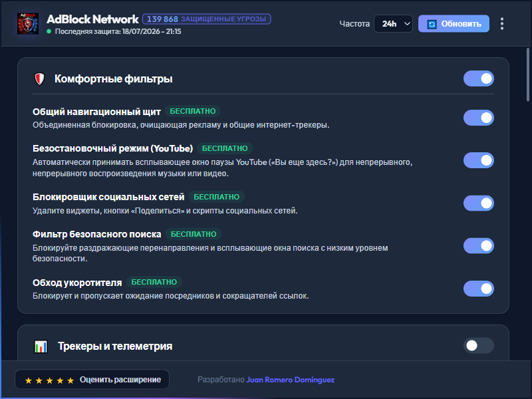Turn off Безостановочный режим (YouTube) switch
This screenshot has height=399, width=532.
click(x=478, y=160)
